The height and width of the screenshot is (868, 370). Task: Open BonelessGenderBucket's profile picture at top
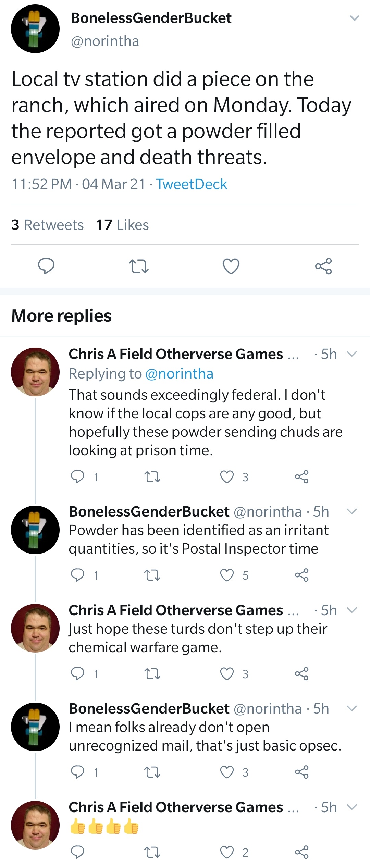click(x=35, y=29)
